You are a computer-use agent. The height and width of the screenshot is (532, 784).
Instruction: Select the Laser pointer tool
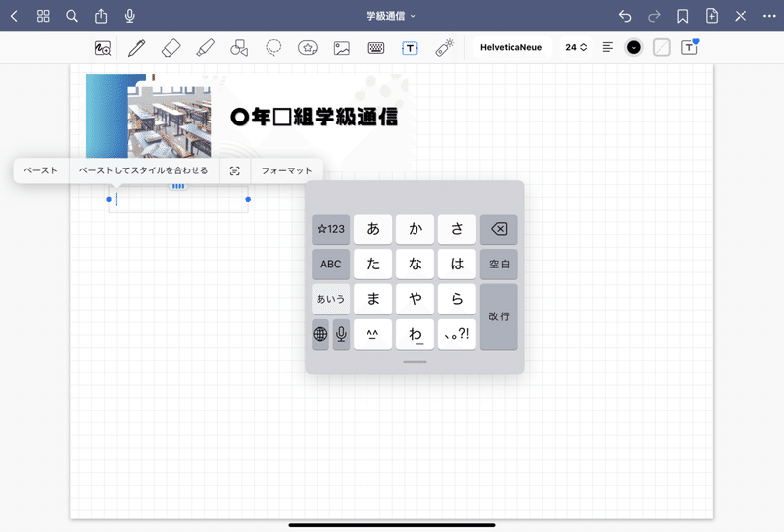click(444, 48)
